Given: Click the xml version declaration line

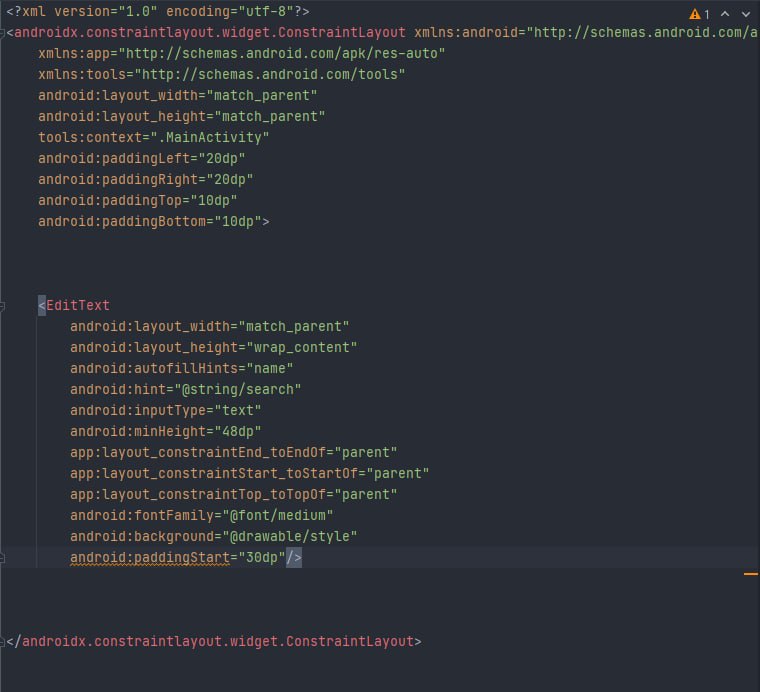Looking at the screenshot, I should coord(158,11).
